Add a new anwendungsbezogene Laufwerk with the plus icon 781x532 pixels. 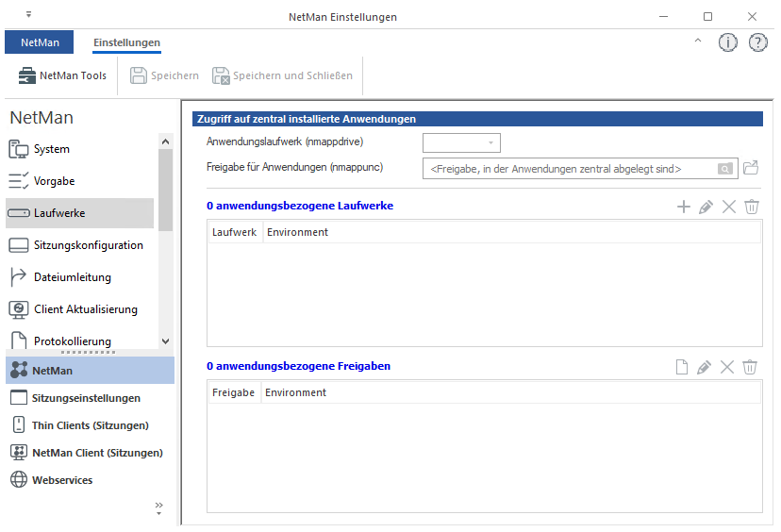tap(684, 207)
